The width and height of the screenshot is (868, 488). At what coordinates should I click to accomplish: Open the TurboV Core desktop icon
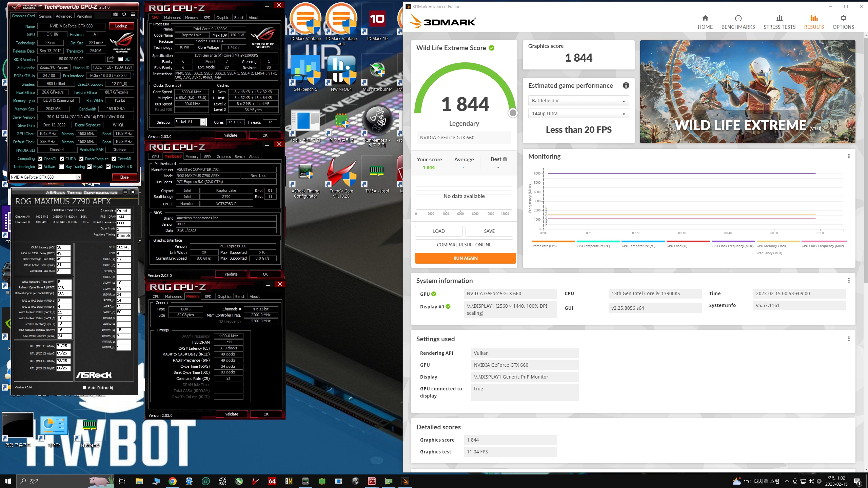(x=341, y=177)
